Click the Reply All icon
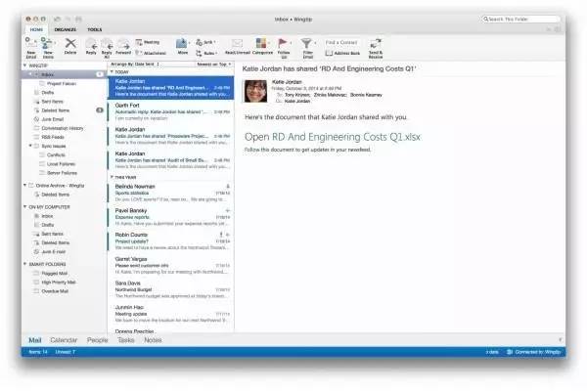The height and width of the screenshot is (392, 587). [107, 43]
